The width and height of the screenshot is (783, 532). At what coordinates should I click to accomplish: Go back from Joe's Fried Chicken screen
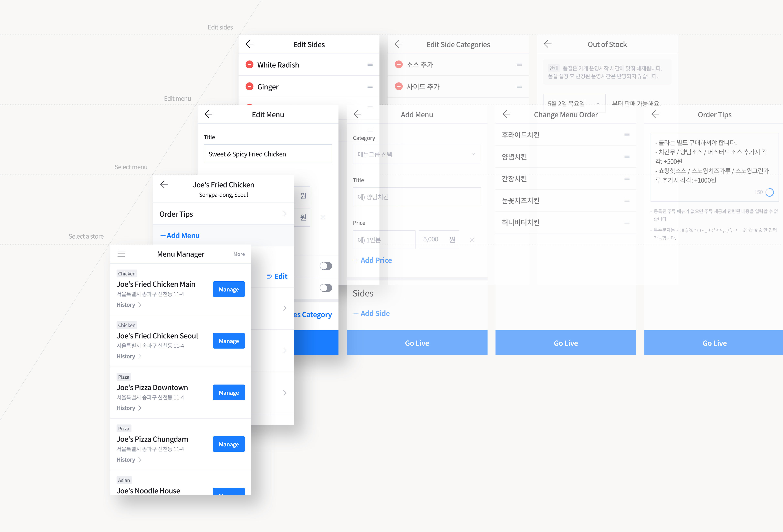(164, 184)
